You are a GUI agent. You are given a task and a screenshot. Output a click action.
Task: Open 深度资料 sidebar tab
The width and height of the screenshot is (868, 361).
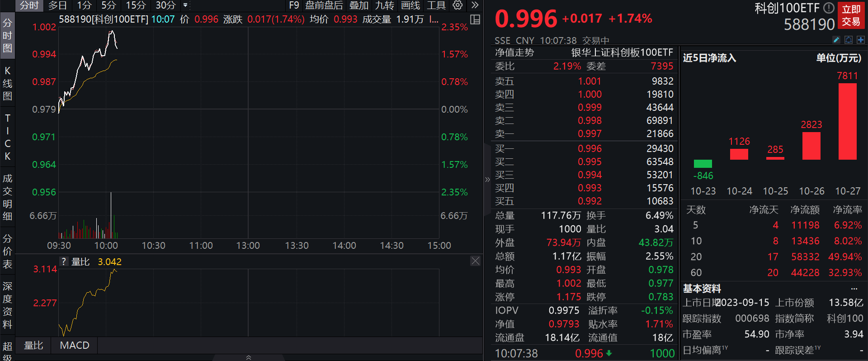(7, 305)
